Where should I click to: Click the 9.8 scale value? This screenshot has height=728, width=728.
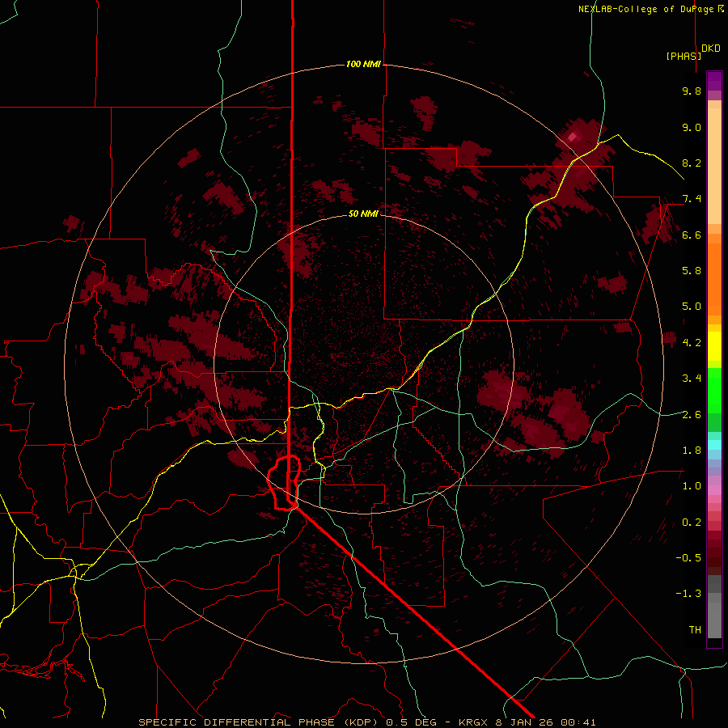pos(692,91)
